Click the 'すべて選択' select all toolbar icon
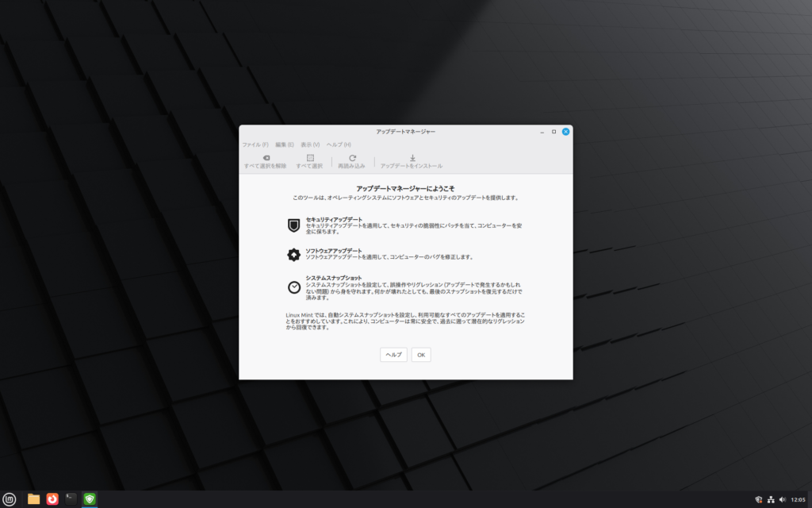The height and width of the screenshot is (508, 812). pyautogui.click(x=309, y=158)
